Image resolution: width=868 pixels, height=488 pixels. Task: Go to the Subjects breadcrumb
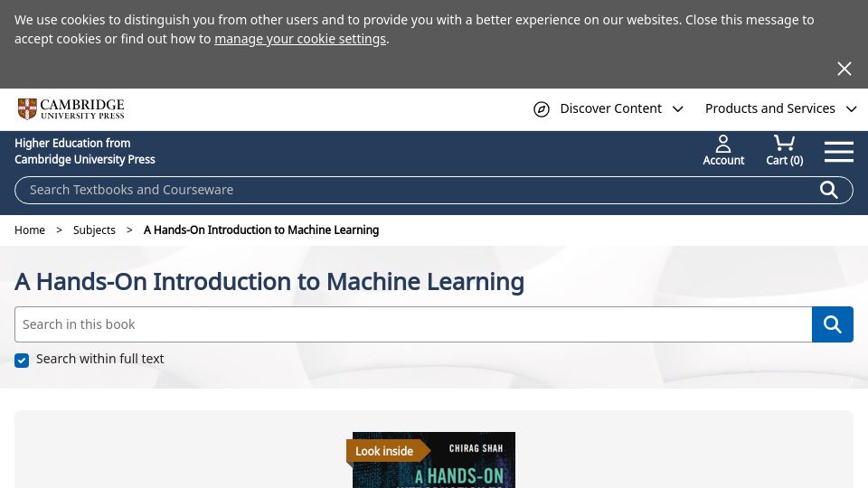pos(94,230)
